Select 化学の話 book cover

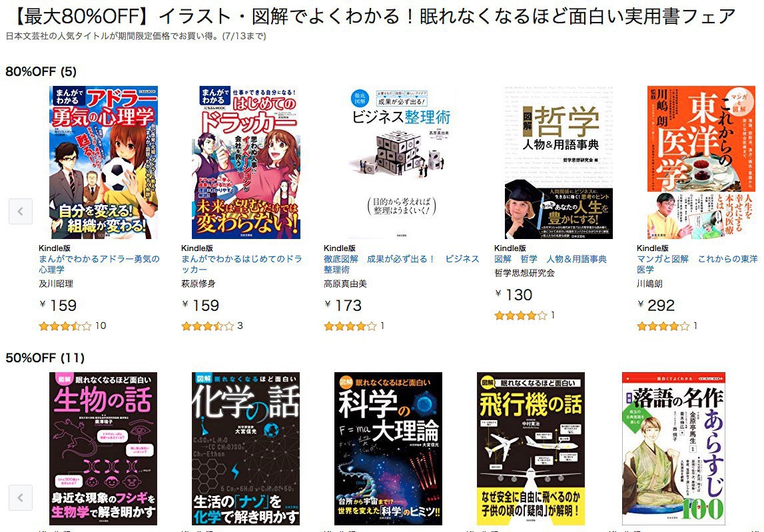click(x=246, y=449)
